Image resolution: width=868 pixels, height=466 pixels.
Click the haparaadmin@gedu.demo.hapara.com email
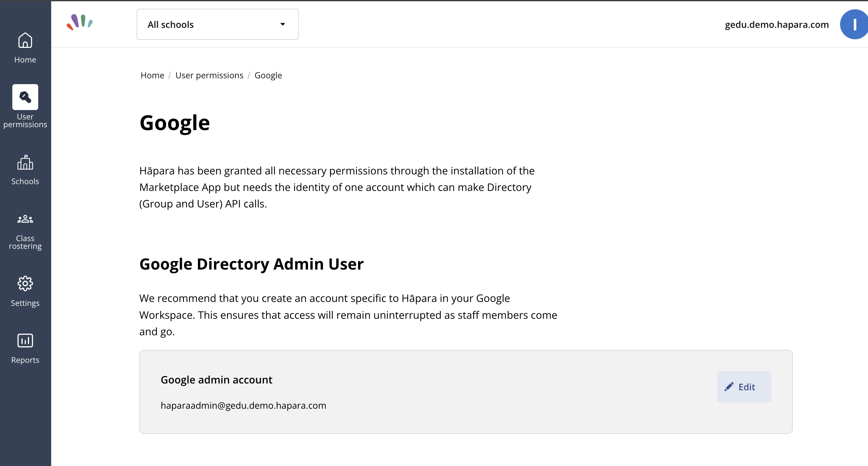[243, 405]
